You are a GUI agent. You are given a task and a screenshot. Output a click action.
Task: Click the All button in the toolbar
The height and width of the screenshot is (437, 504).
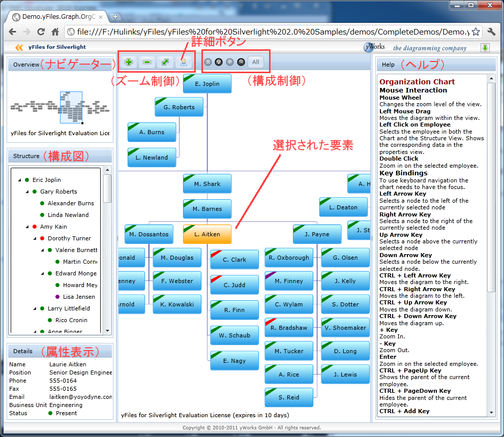(256, 62)
